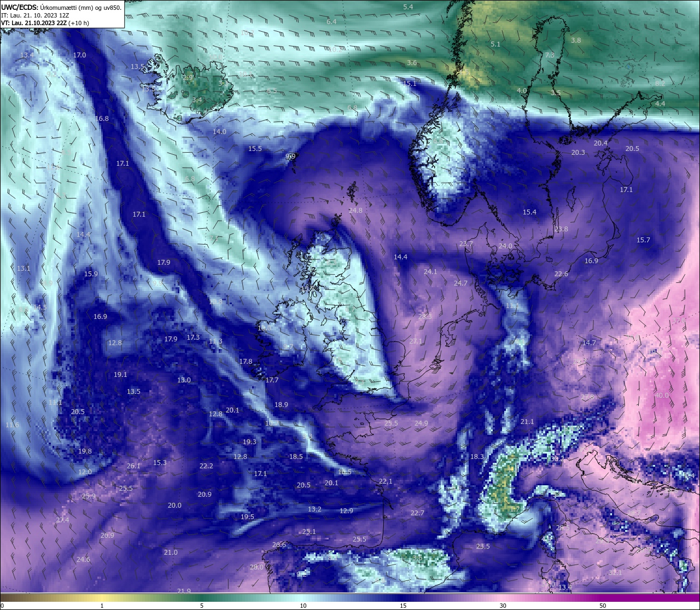Click the map value '15.3'
Viewport: 700px width, 610px height.
(160, 463)
